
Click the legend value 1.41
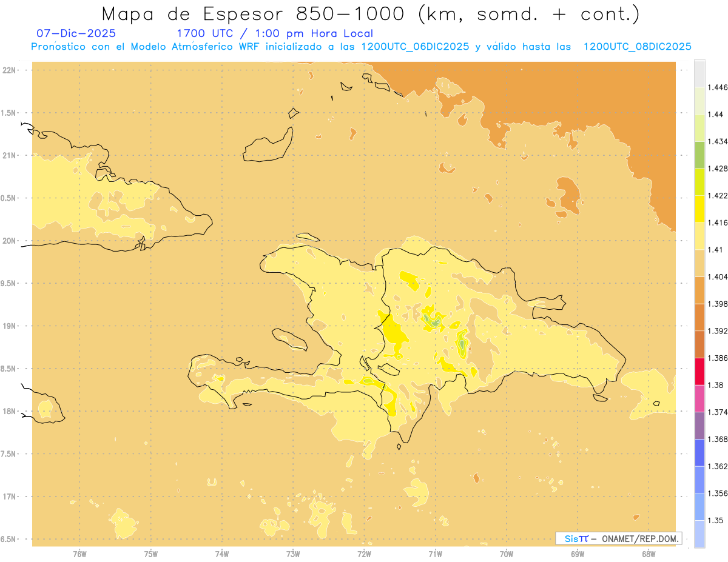tap(716, 250)
